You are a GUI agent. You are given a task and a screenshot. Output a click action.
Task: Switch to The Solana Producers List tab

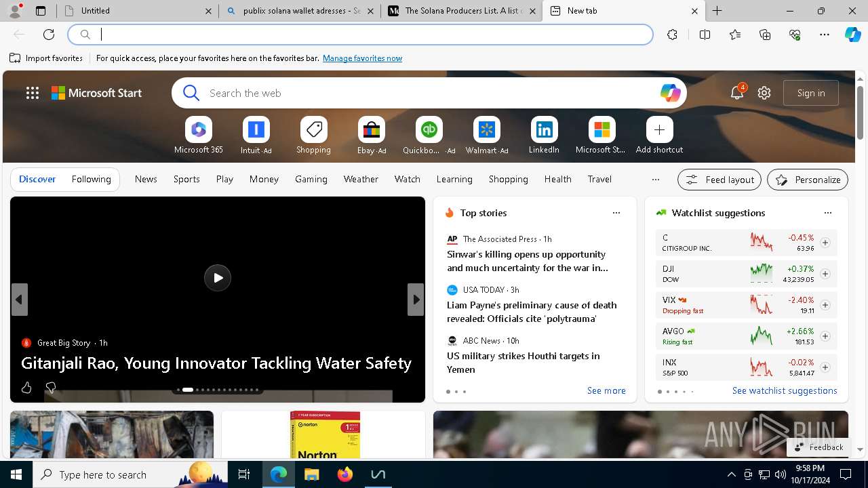tap(461, 11)
